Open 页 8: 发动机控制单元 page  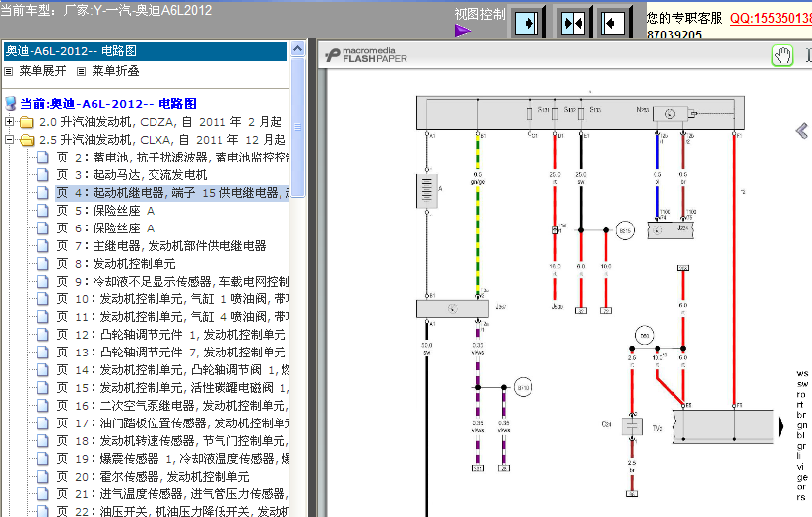click(116, 264)
